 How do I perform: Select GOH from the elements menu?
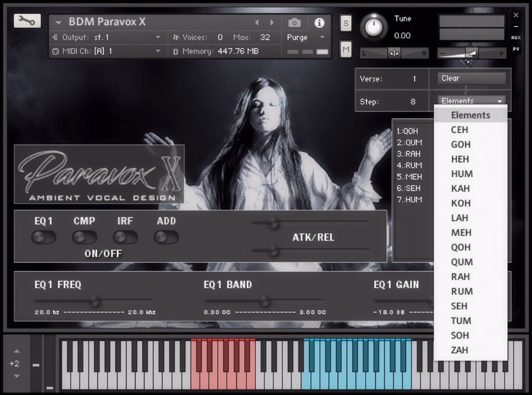pos(470,144)
